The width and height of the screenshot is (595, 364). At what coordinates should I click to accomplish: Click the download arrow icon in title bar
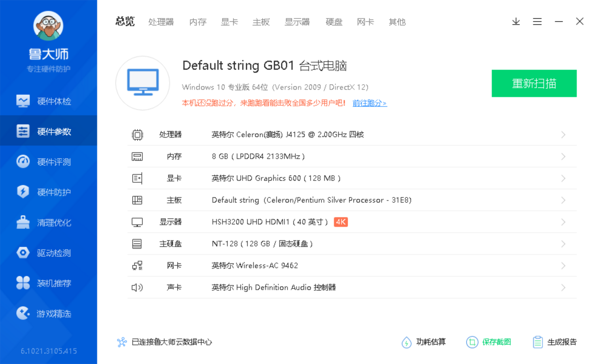tap(516, 21)
